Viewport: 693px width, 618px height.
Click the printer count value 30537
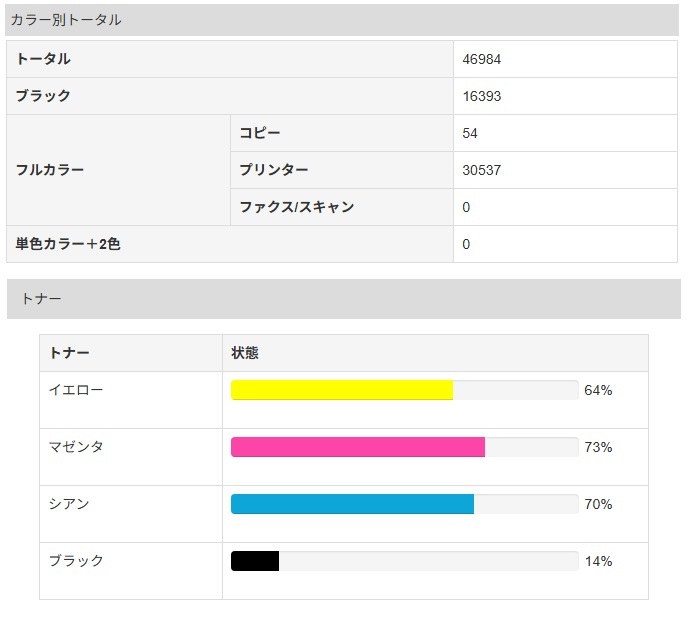(481, 170)
